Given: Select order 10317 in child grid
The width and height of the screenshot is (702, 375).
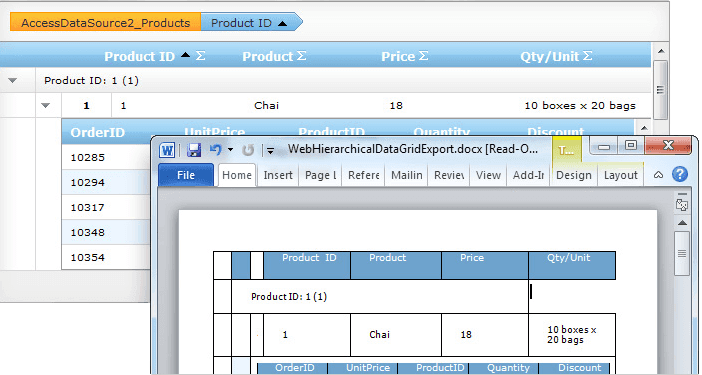Looking at the screenshot, I should [88, 208].
